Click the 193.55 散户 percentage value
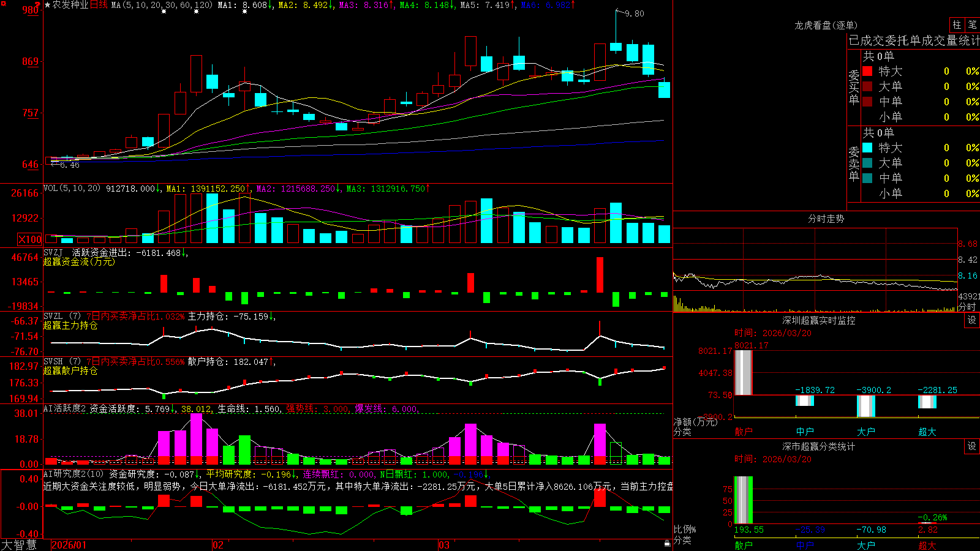This screenshot has width=980, height=551. [x=749, y=530]
